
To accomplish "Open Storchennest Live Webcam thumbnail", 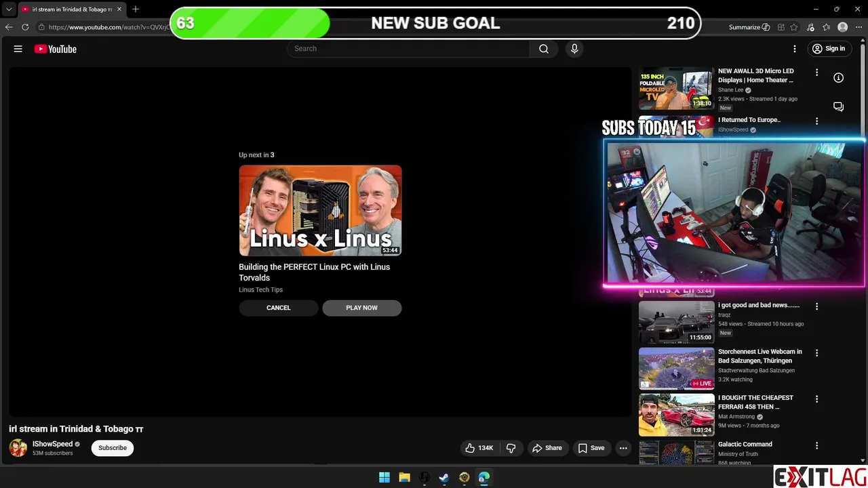I will 676,368.
